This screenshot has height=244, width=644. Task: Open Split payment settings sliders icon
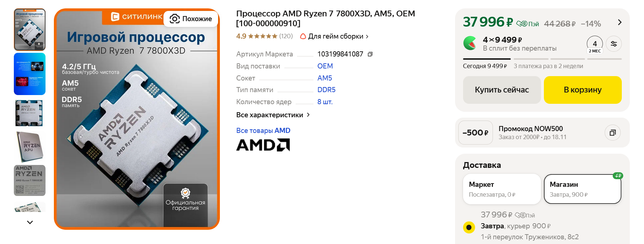coord(614,44)
